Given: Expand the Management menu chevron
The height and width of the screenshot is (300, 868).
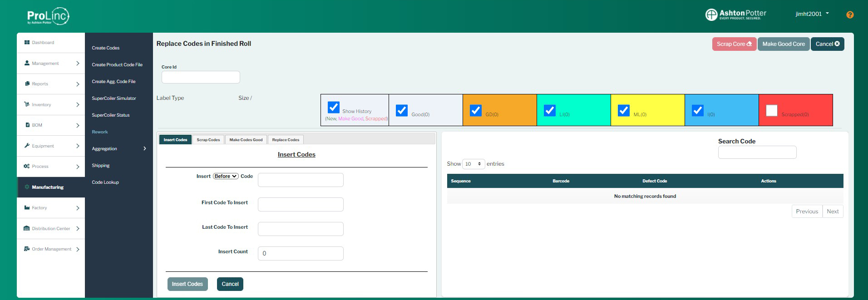Looking at the screenshot, I should pos(78,63).
